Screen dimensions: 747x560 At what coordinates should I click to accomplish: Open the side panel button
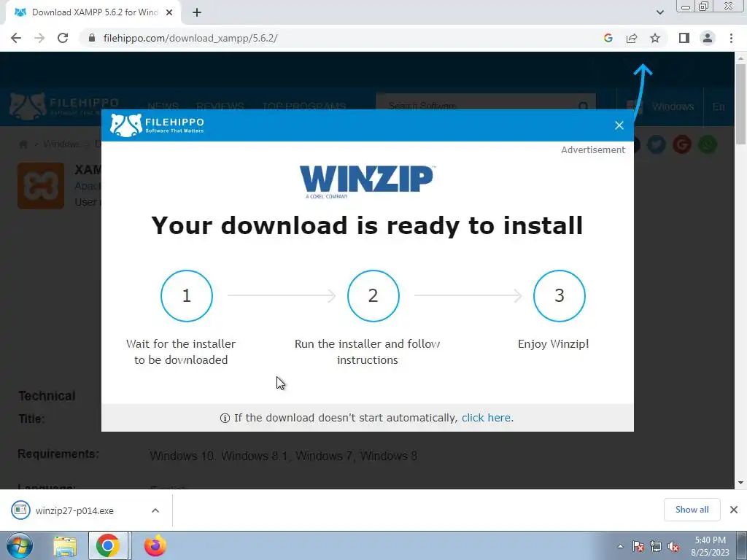[684, 38]
